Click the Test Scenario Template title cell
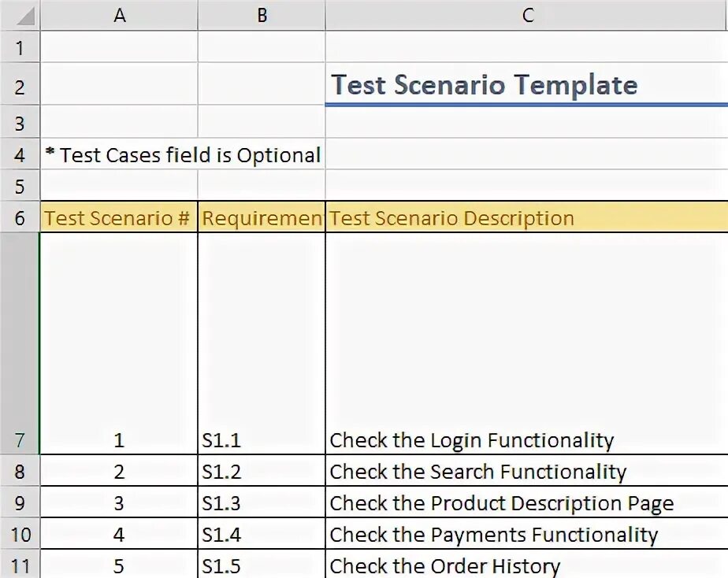The width and height of the screenshot is (728, 578). point(484,85)
